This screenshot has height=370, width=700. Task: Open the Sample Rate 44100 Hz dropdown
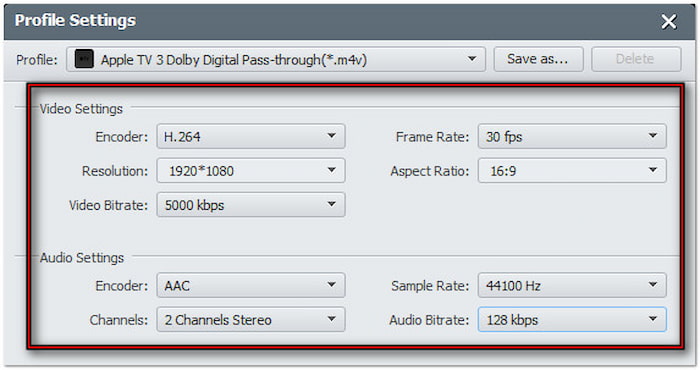coord(572,285)
